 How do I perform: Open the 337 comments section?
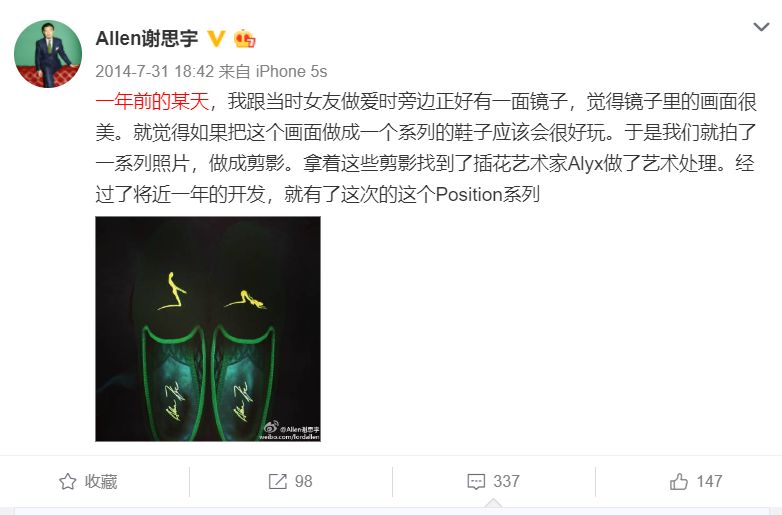pos(493,482)
